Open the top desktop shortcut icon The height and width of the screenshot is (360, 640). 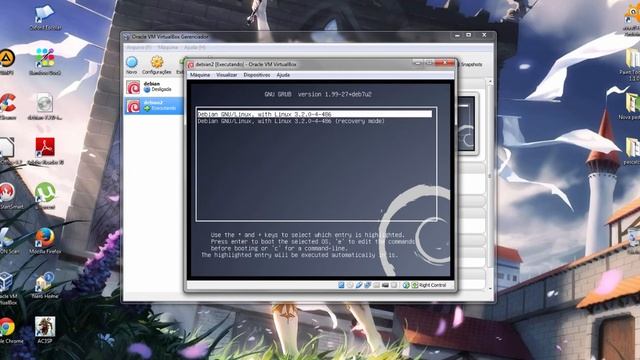click(45, 17)
